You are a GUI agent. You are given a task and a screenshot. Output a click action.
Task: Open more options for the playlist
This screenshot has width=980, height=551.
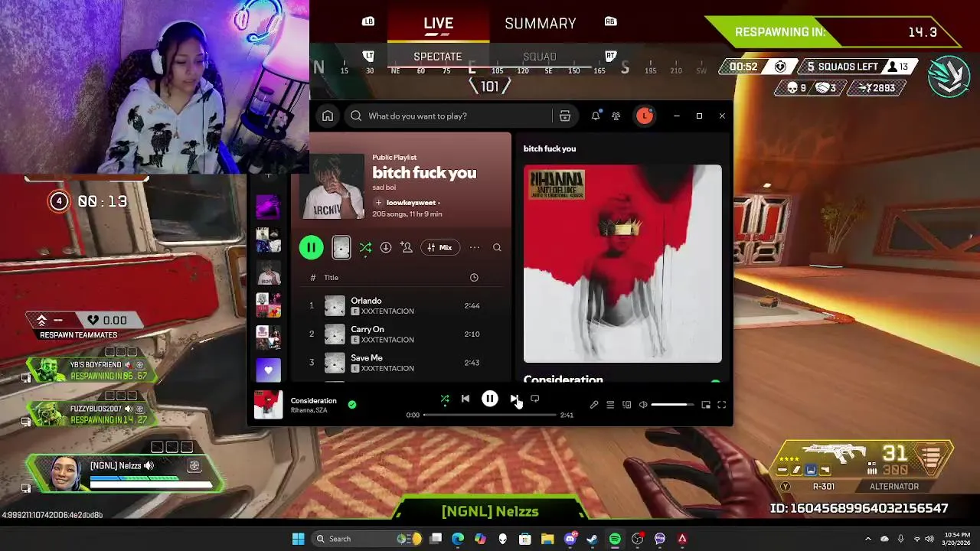click(475, 247)
